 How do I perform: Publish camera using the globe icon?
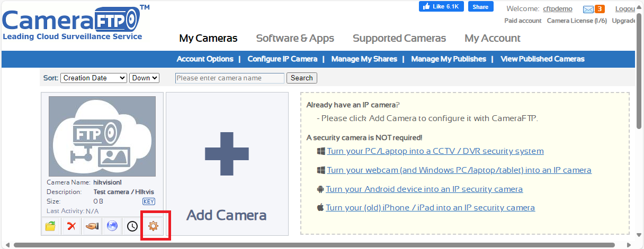[112, 226]
